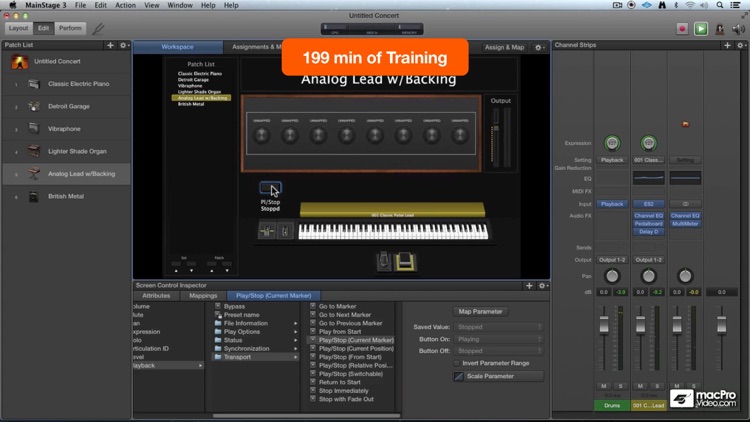Select the Classic Electric Piano patch icon
Screen dimensions: 750x422
33,84
